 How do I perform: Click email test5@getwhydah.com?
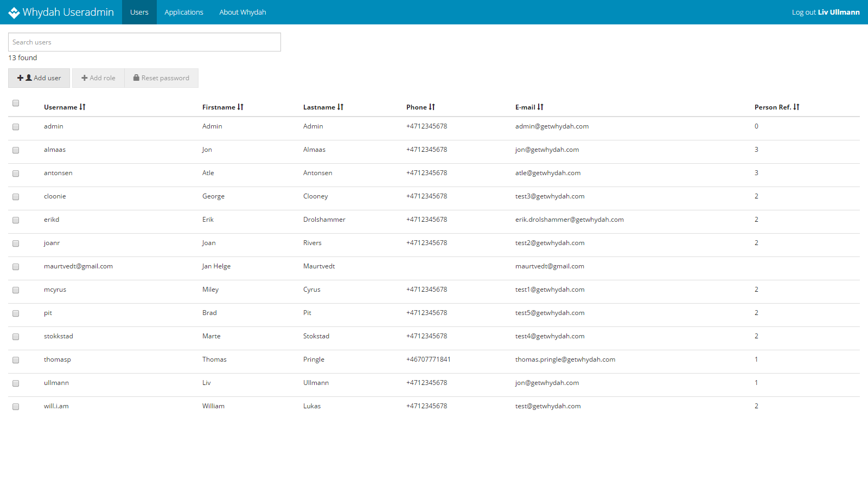tap(550, 313)
